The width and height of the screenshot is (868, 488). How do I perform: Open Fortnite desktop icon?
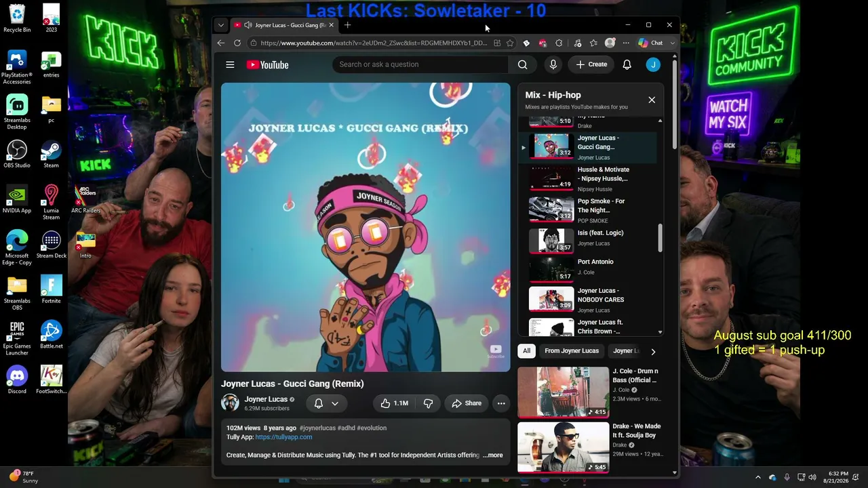pyautogui.click(x=51, y=289)
